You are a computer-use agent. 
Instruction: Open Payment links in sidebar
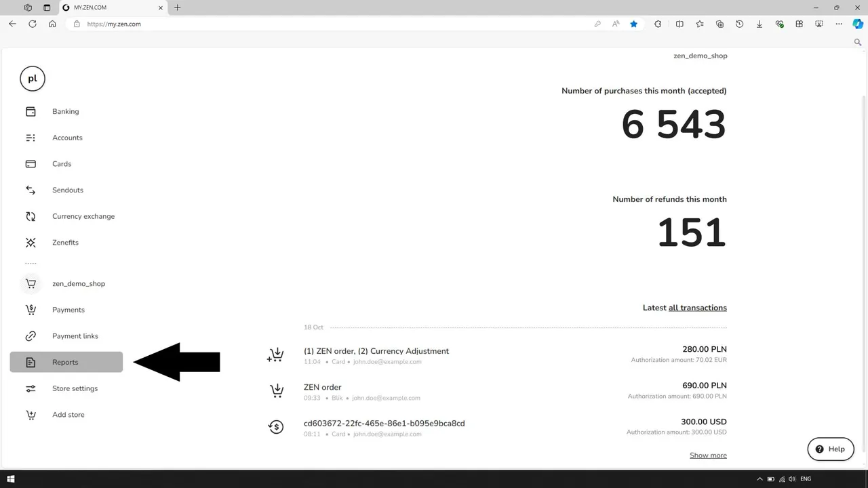75,336
